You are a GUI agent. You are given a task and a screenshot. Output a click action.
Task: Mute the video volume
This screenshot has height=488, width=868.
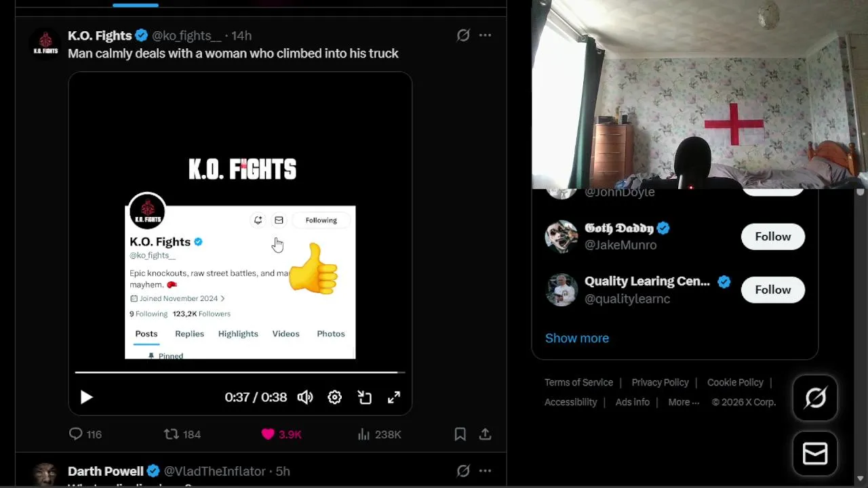click(305, 397)
